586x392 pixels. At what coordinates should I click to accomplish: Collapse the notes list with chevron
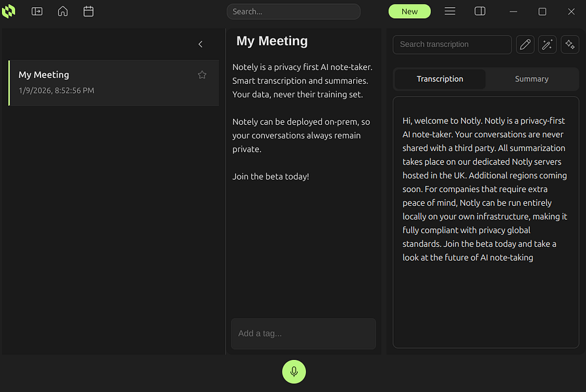point(201,44)
